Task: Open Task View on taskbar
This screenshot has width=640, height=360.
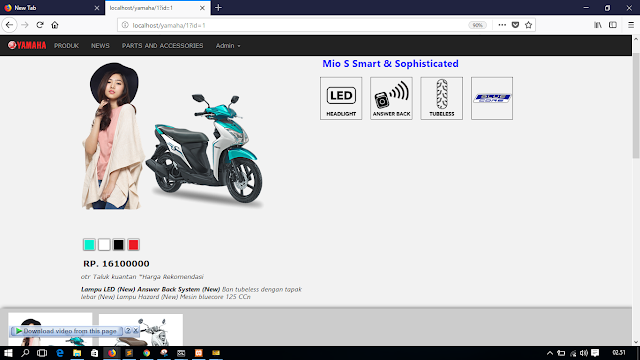Action: click(42, 353)
